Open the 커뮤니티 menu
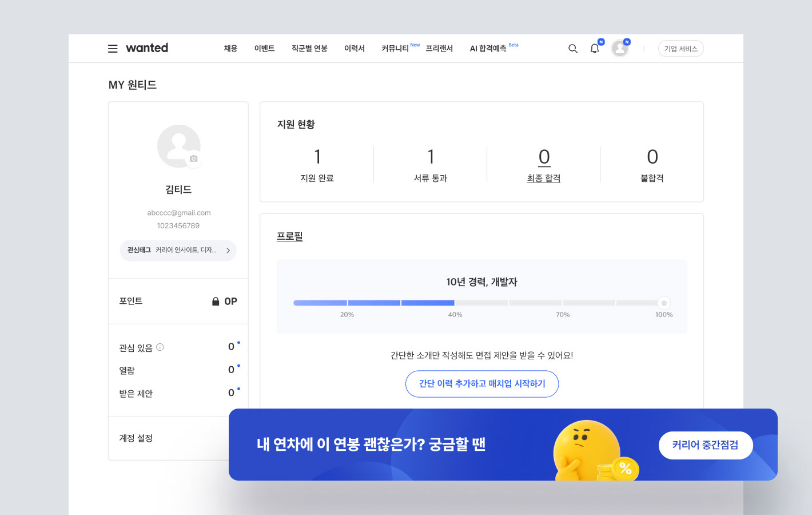The image size is (812, 515). tap(395, 49)
